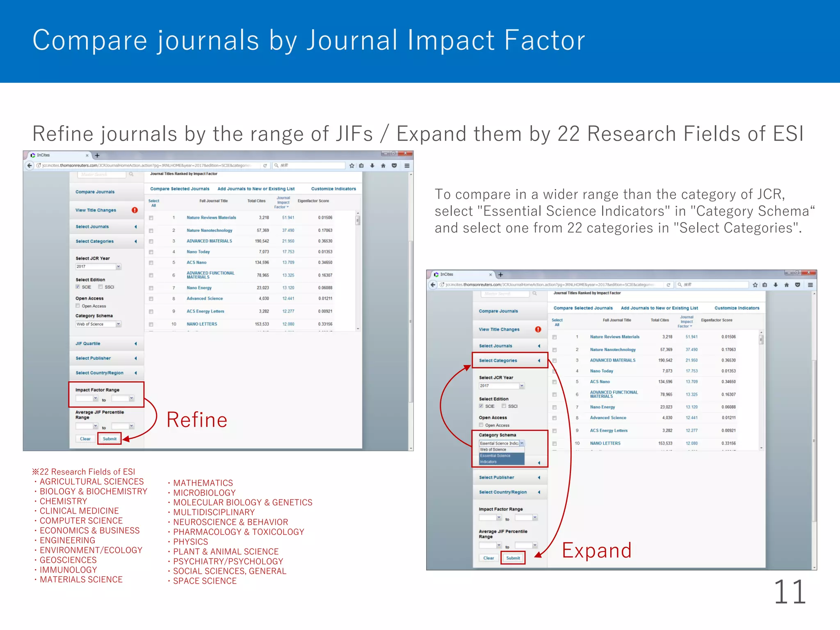Viewport: 840px width, 630px height.
Task: Open the hamburger menu in Expand browser window
Action: pyautogui.click(x=810, y=285)
